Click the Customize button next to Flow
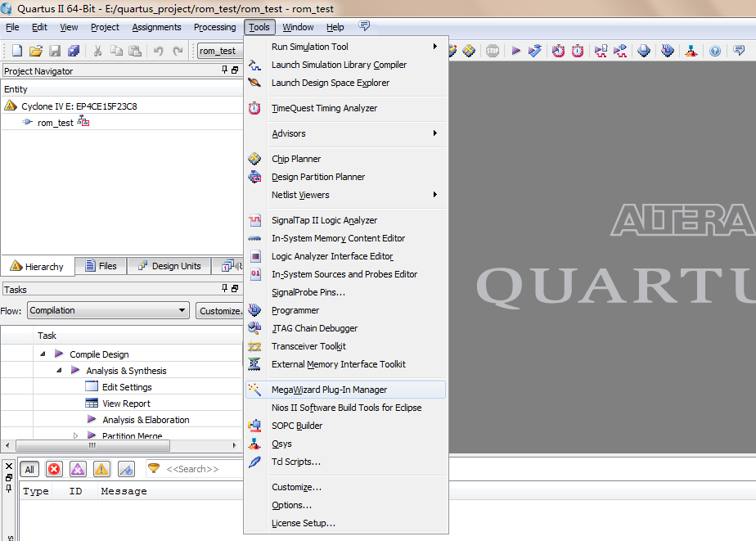This screenshot has width=756, height=541. [x=220, y=311]
